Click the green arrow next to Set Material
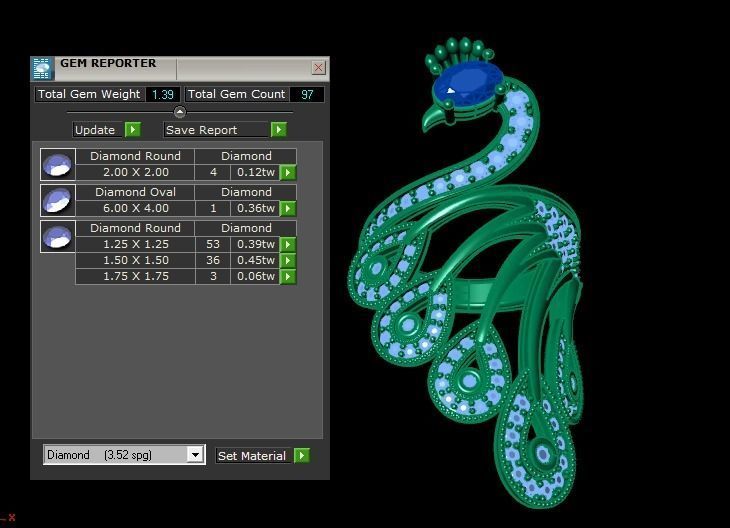Image resolution: width=730 pixels, height=528 pixels. [x=302, y=455]
